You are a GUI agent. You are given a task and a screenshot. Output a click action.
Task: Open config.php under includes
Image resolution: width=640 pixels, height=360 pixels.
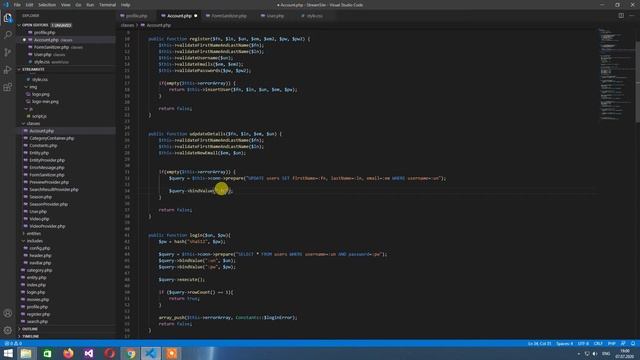click(40, 248)
